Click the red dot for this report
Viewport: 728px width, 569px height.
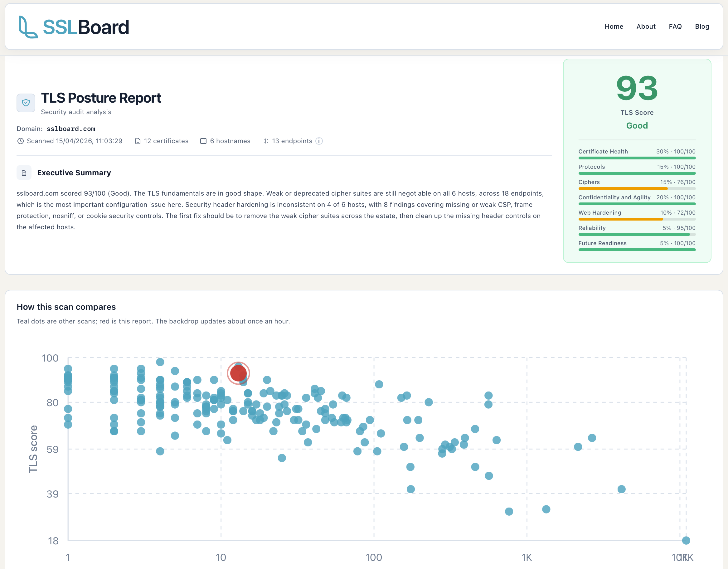pos(238,373)
